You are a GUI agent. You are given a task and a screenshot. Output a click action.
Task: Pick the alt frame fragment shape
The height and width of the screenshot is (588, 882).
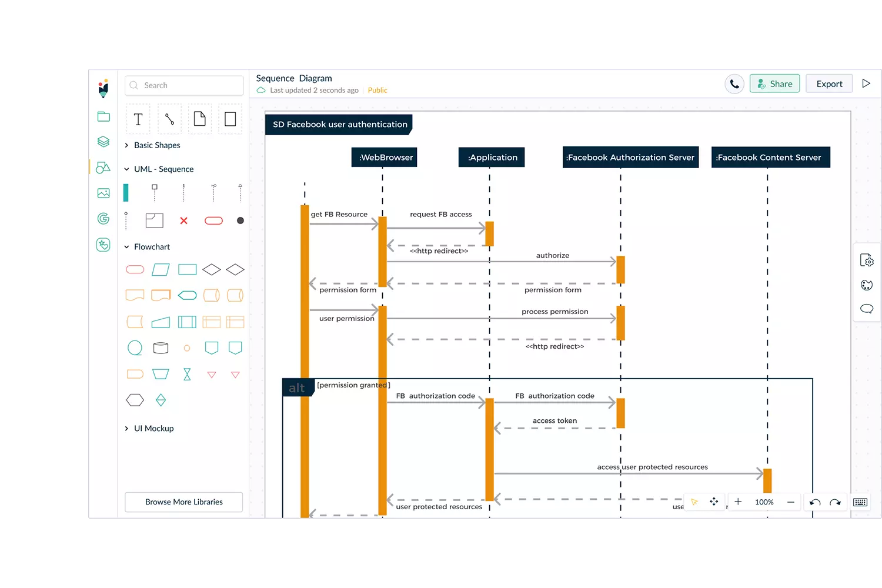coord(154,220)
